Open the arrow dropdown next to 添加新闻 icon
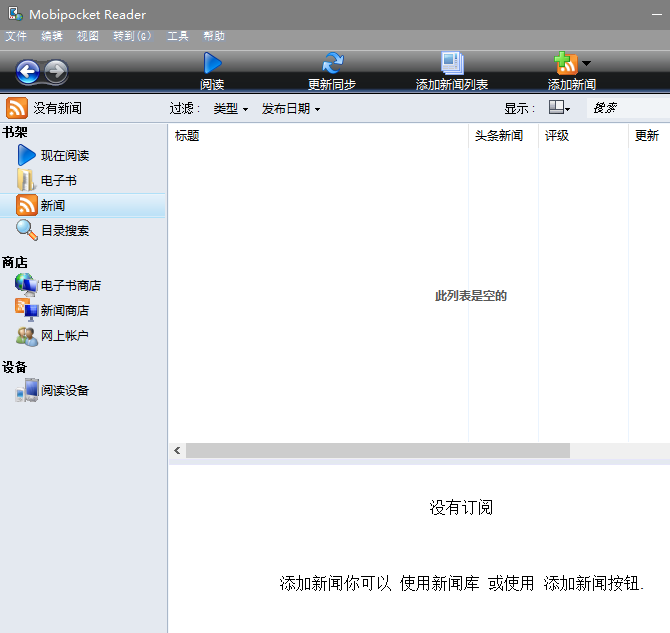The image size is (670, 633). tap(587, 63)
